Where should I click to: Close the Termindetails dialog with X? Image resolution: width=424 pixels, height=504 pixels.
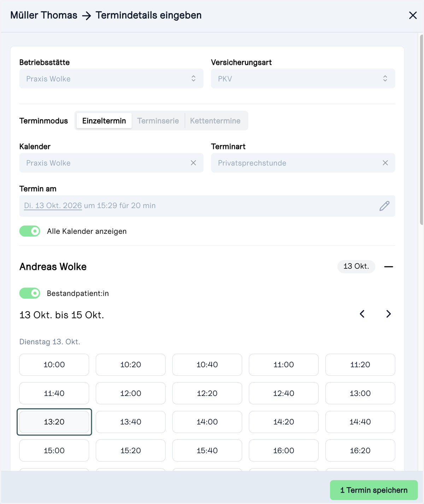coord(413,15)
